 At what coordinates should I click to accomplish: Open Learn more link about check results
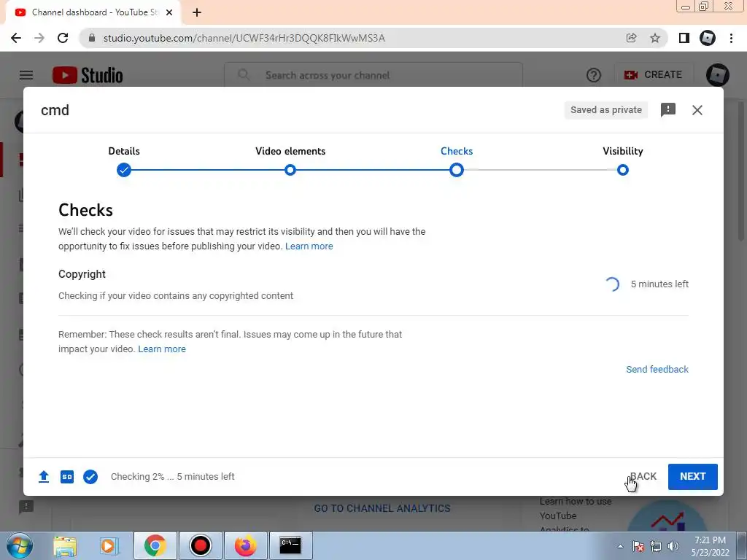point(162,349)
